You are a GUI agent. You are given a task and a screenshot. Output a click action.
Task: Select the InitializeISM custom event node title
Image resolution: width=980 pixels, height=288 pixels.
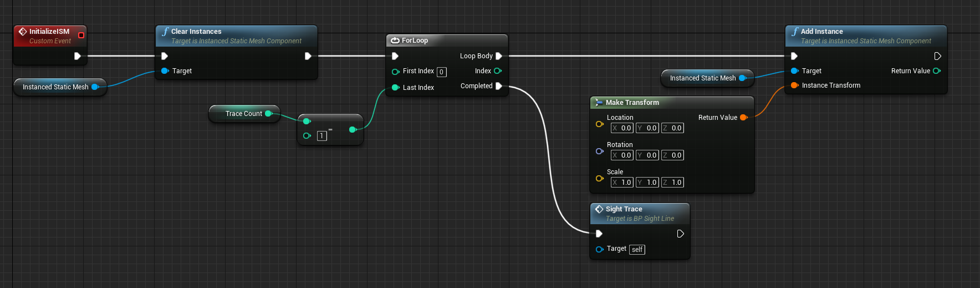click(49, 32)
